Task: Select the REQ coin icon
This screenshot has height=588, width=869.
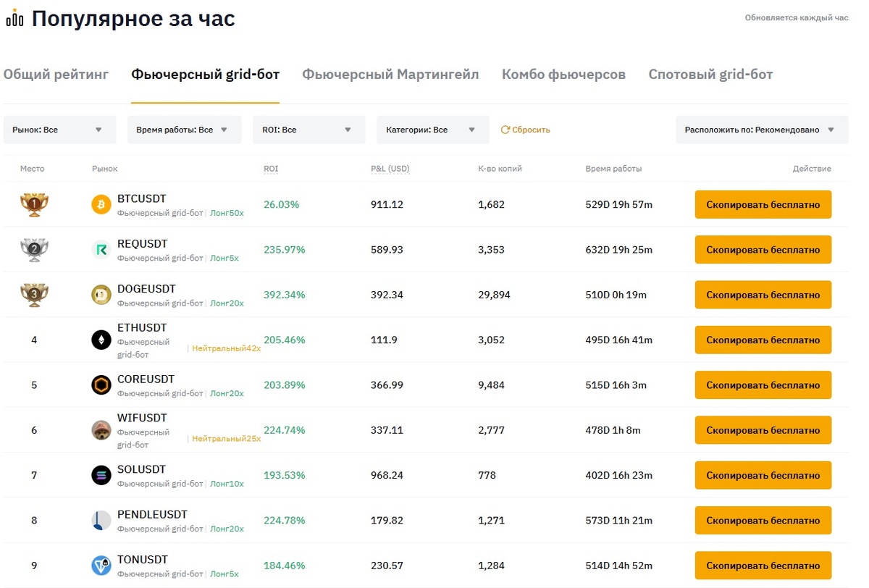Action: (x=101, y=249)
